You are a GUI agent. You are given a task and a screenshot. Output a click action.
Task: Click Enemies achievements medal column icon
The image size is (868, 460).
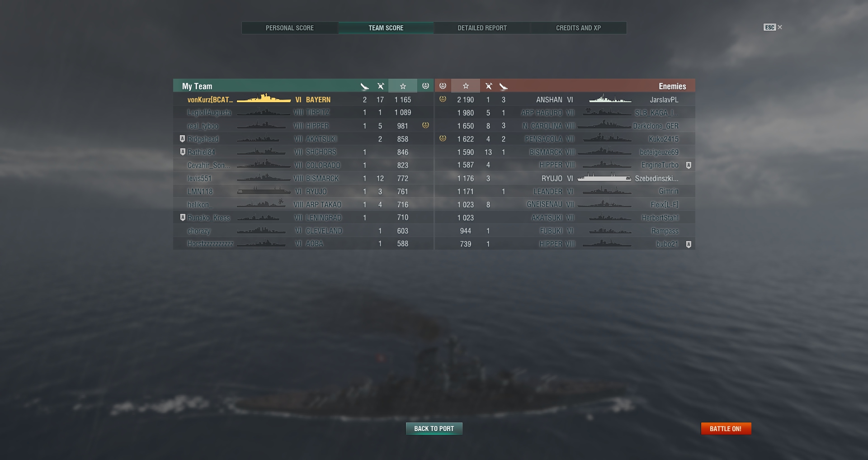pyautogui.click(x=443, y=86)
